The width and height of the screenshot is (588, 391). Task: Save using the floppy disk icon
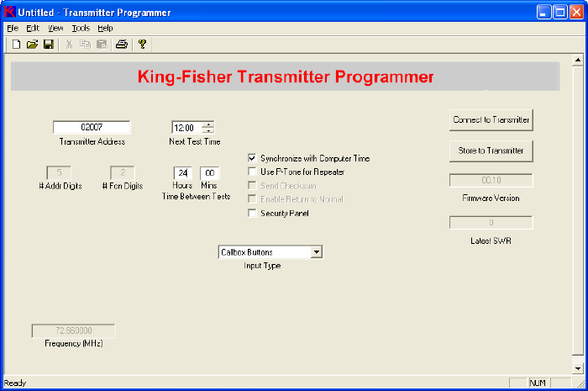(49, 45)
